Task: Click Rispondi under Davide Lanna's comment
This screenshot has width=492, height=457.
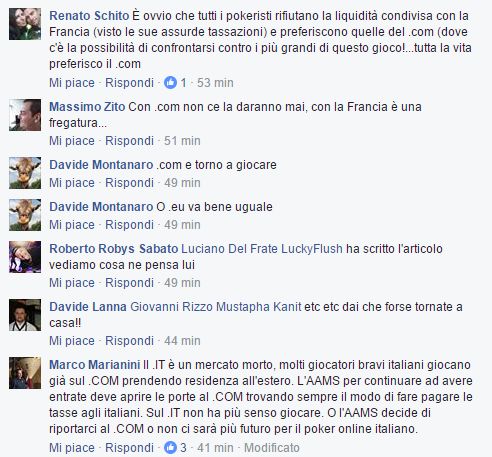Action: pos(129,341)
